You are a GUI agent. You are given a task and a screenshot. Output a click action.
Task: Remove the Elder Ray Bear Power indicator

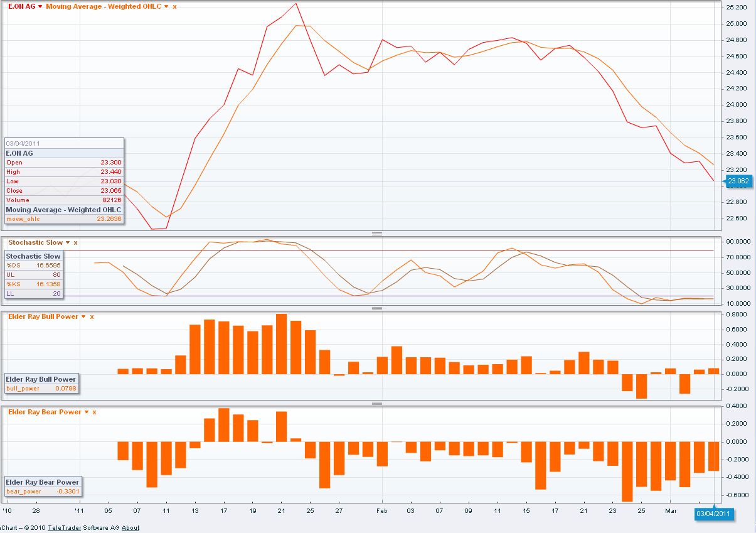click(94, 412)
